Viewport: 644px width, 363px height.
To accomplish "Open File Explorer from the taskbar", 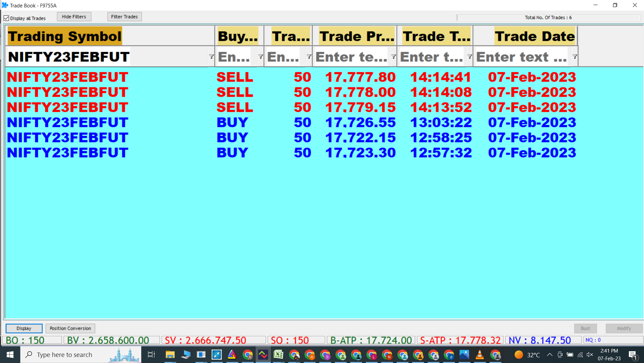I will [170, 355].
